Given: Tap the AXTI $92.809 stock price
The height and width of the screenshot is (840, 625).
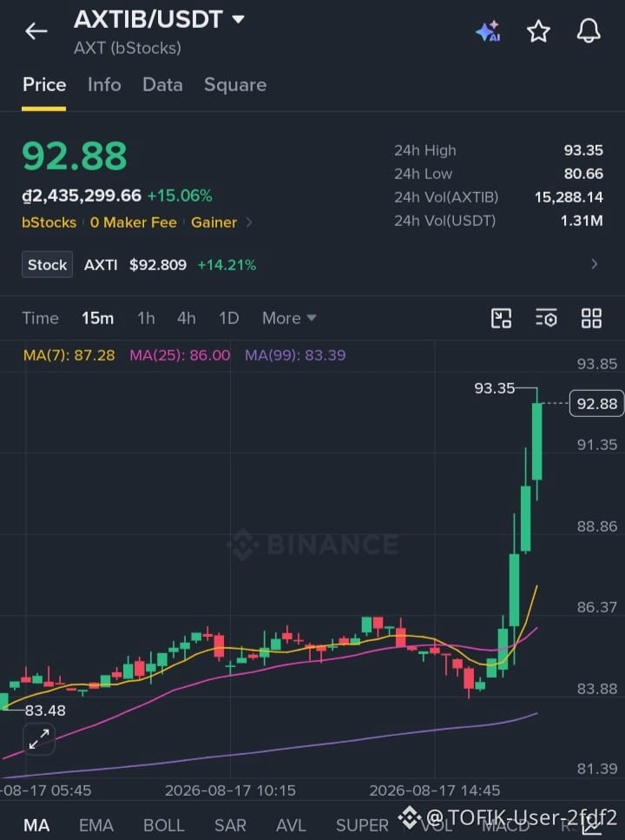Looking at the screenshot, I should (135, 265).
